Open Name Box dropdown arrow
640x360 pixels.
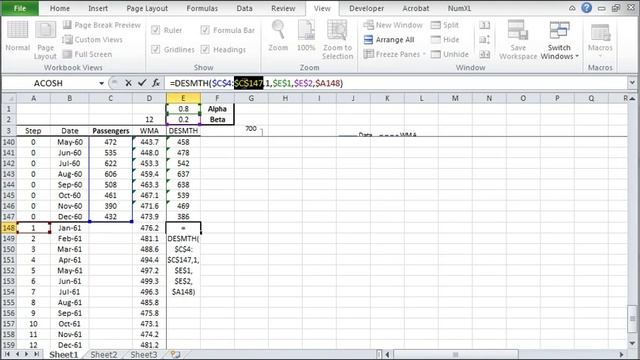101,83
